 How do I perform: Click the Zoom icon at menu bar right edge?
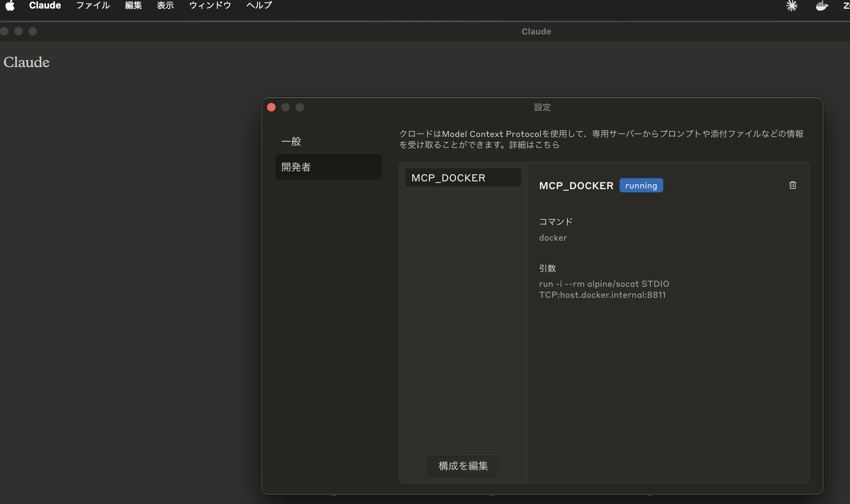tap(846, 6)
